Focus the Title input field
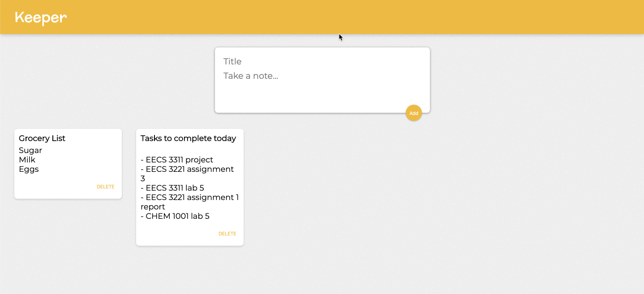644x294 pixels. [322, 62]
